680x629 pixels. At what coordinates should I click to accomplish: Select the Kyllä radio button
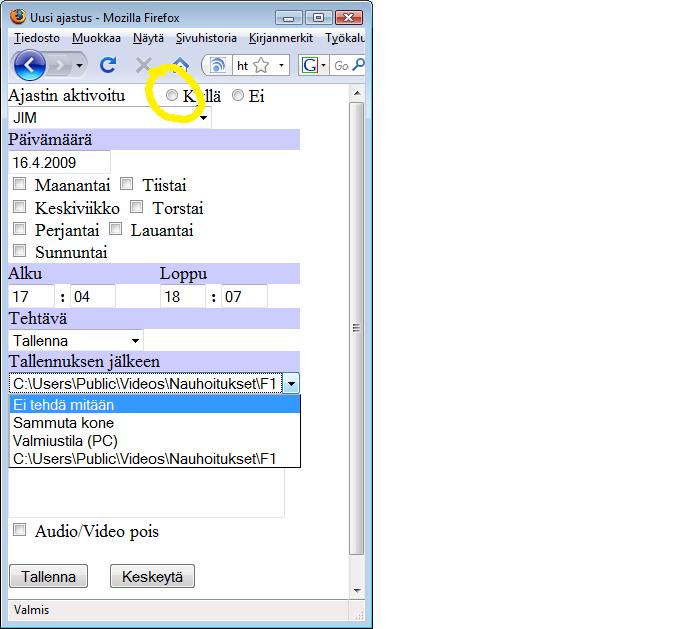point(172,95)
